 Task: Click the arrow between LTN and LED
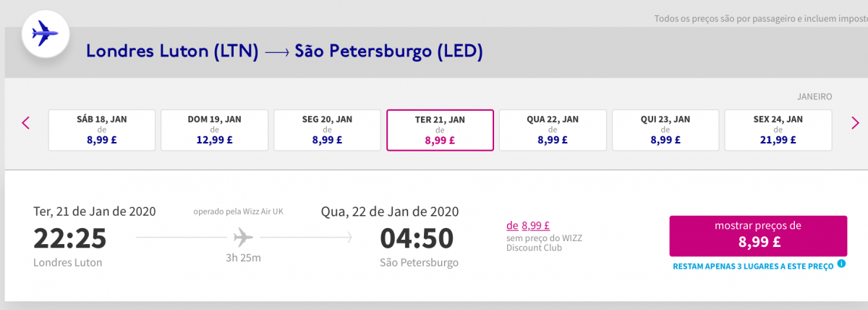277,52
